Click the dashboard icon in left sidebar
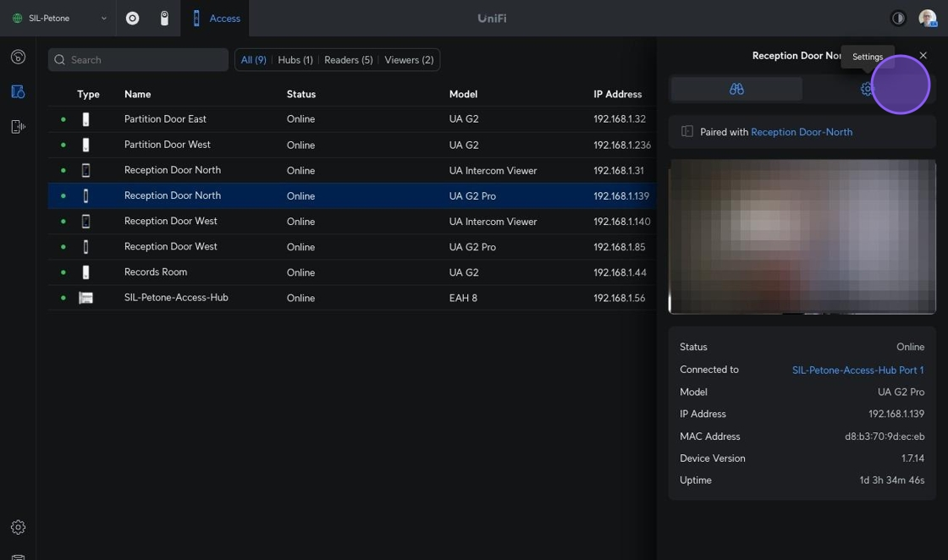The image size is (948, 560). [18, 58]
